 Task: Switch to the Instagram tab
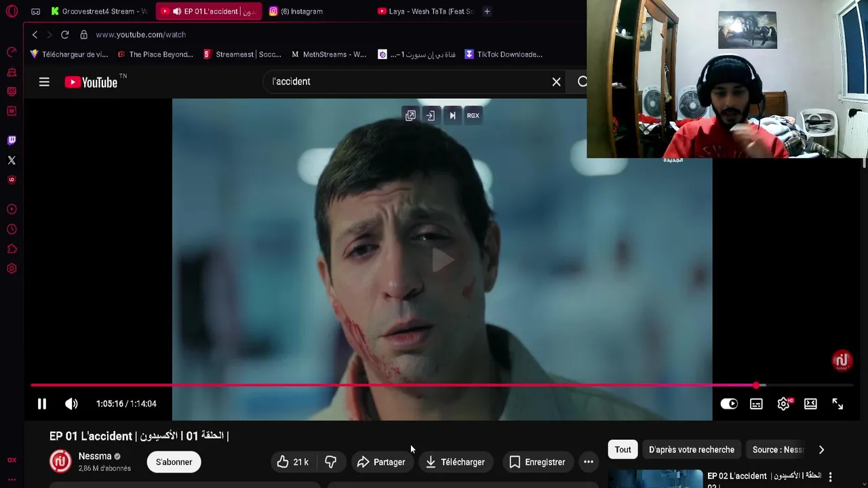(x=296, y=12)
